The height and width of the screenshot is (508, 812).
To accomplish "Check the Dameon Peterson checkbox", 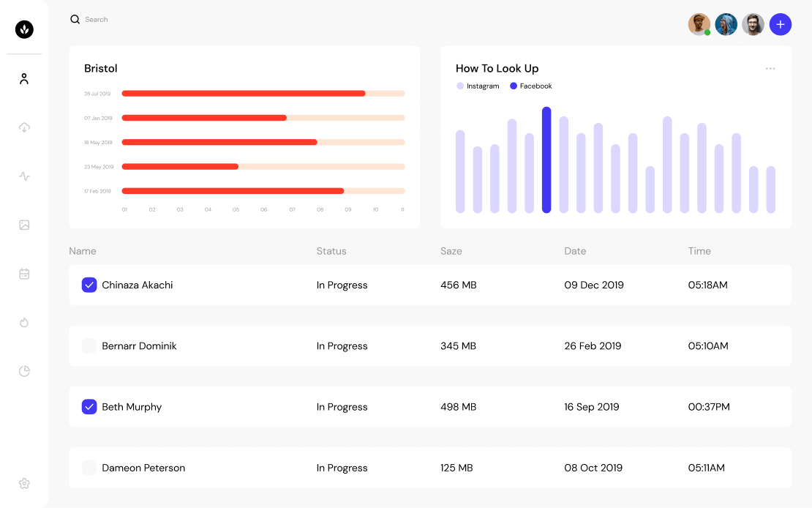I will pyautogui.click(x=89, y=468).
